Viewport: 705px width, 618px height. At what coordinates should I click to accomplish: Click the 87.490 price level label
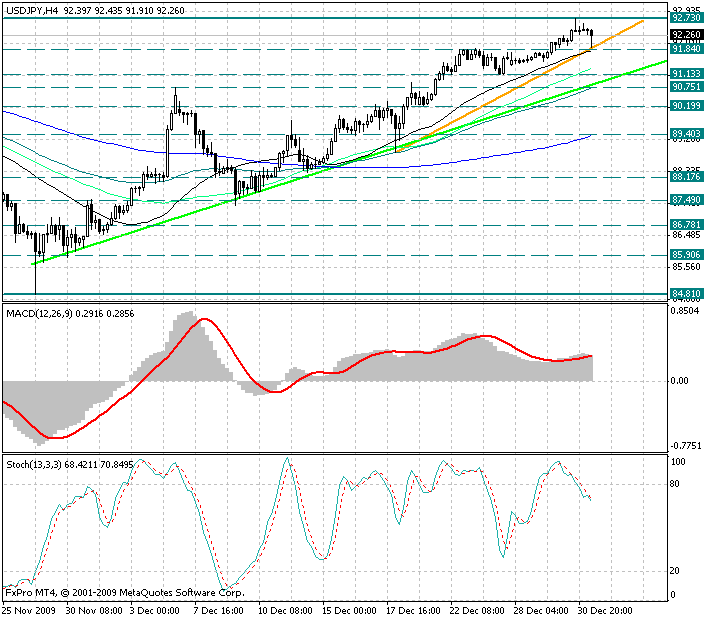point(686,200)
